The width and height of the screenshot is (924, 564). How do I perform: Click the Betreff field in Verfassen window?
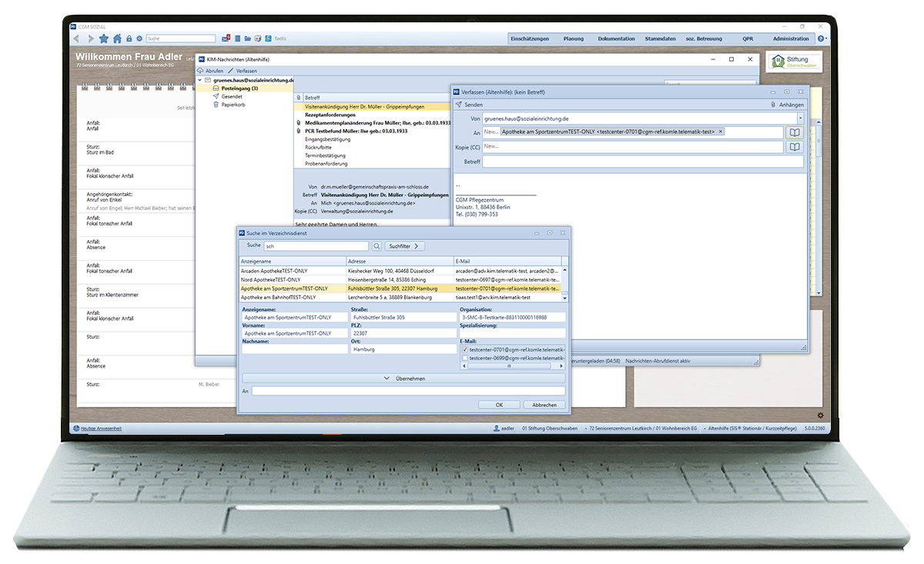642,162
